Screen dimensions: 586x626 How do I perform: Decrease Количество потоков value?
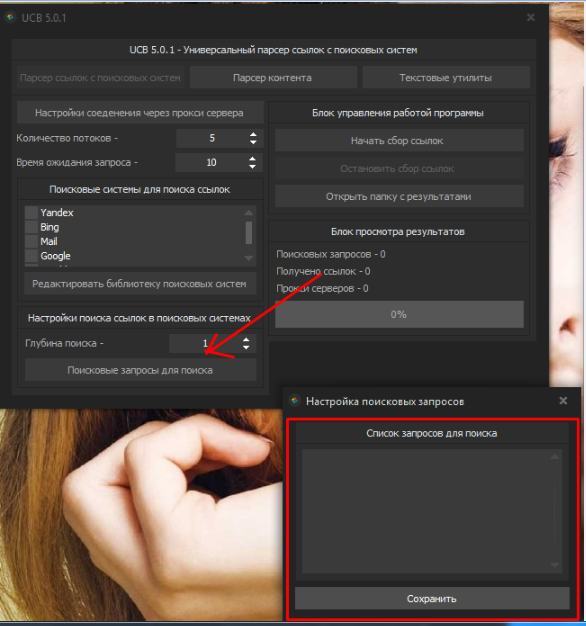click(253, 142)
